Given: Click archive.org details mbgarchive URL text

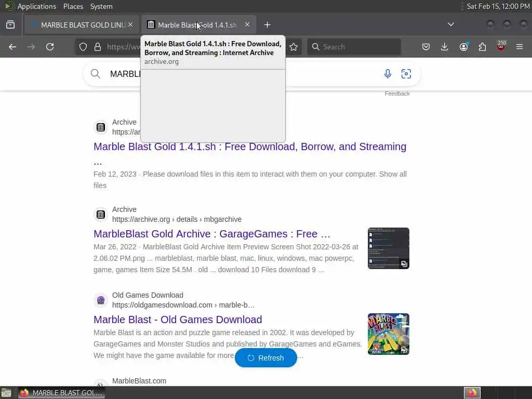Looking at the screenshot, I should tap(177, 219).
